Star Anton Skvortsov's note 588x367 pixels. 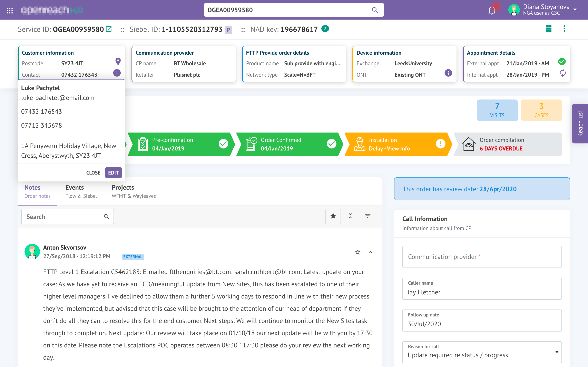(358, 252)
